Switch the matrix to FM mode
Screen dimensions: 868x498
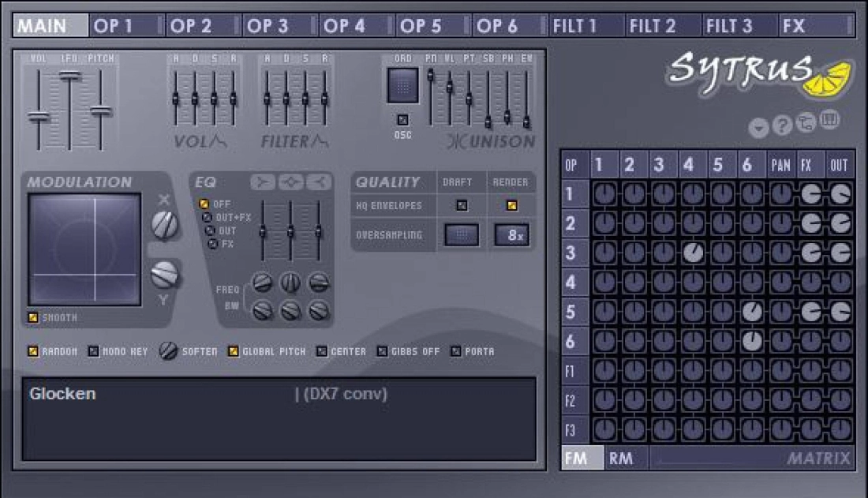pos(582,458)
